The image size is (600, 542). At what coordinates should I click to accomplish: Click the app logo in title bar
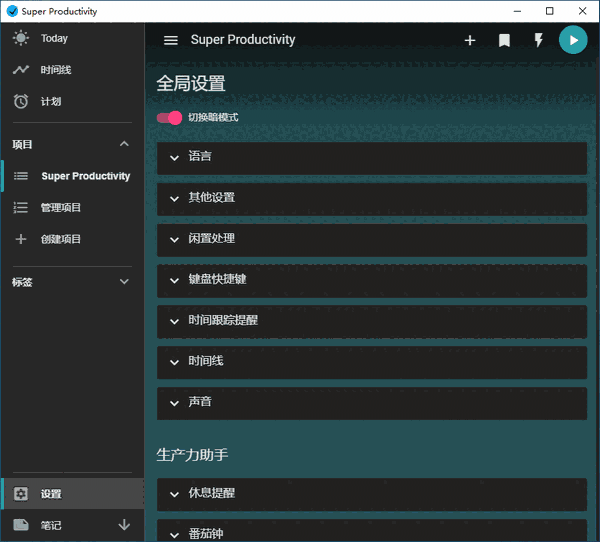pyautogui.click(x=12, y=11)
